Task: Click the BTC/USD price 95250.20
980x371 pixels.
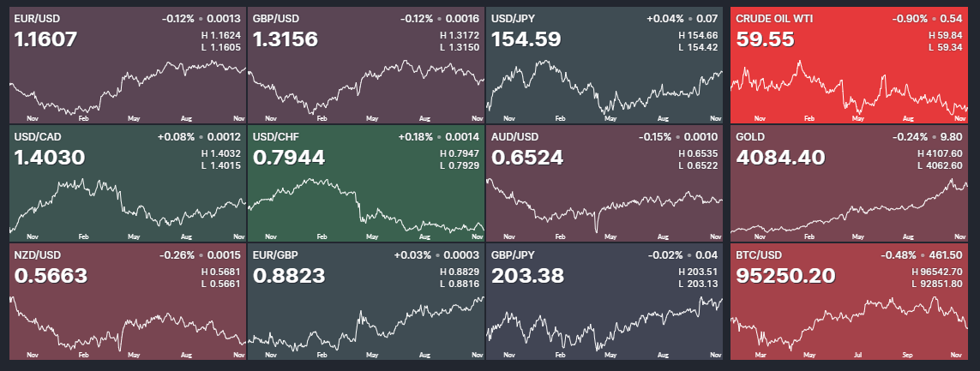Action: (x=785, y=276)
